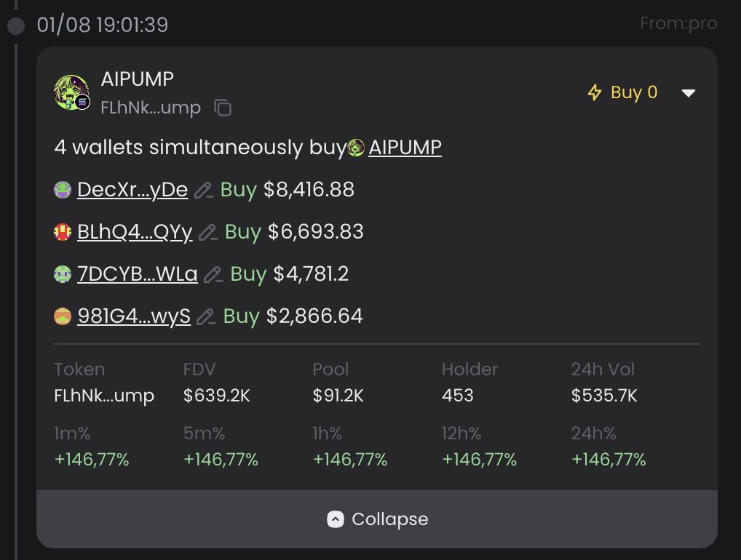This screenshot has width=741, height=560.
Task: Copy the FLhNk...ump token address
Action: coord(223,108)
